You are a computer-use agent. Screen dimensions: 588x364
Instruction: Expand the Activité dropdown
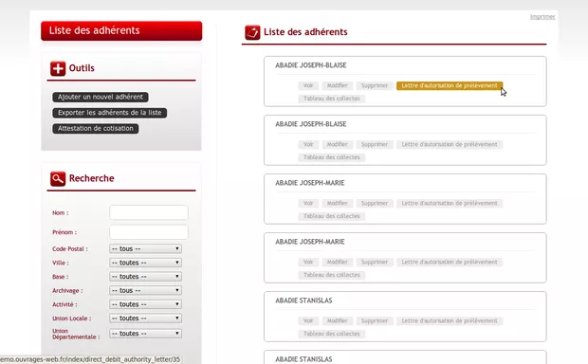[145, 304]
